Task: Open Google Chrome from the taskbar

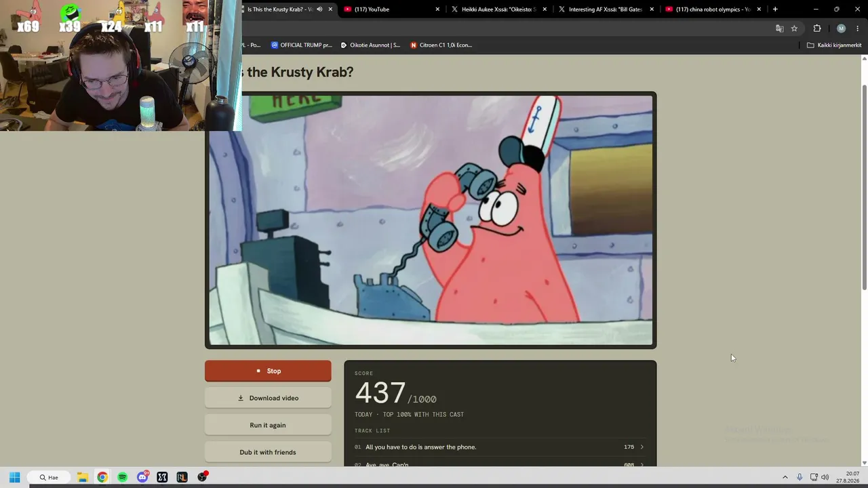Action: (x=102, y=477)
